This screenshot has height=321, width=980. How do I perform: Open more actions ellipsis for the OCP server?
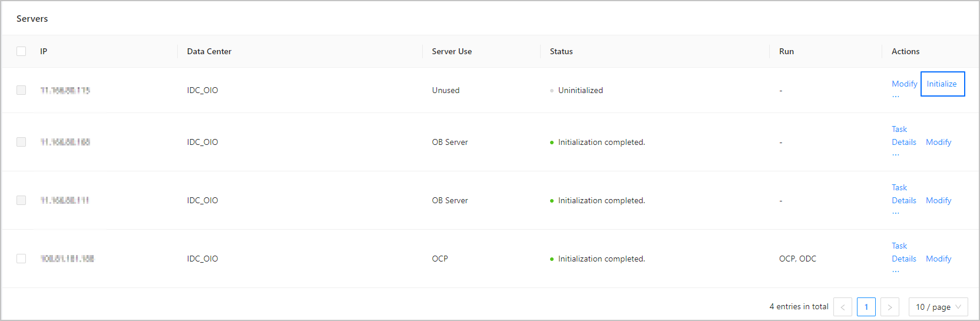click(x=895, y=271)
